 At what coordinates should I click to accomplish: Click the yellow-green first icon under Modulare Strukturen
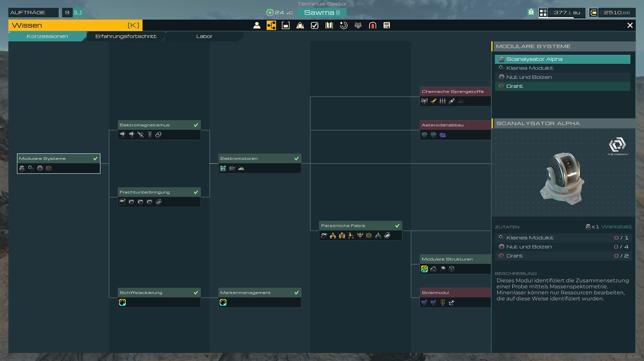point(424,269)
